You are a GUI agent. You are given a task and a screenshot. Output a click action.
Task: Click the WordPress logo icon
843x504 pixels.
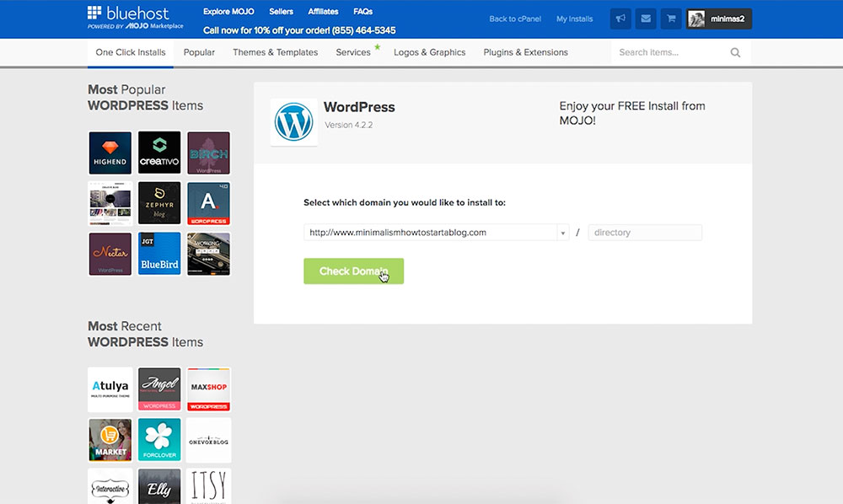[x=293, y=122]
